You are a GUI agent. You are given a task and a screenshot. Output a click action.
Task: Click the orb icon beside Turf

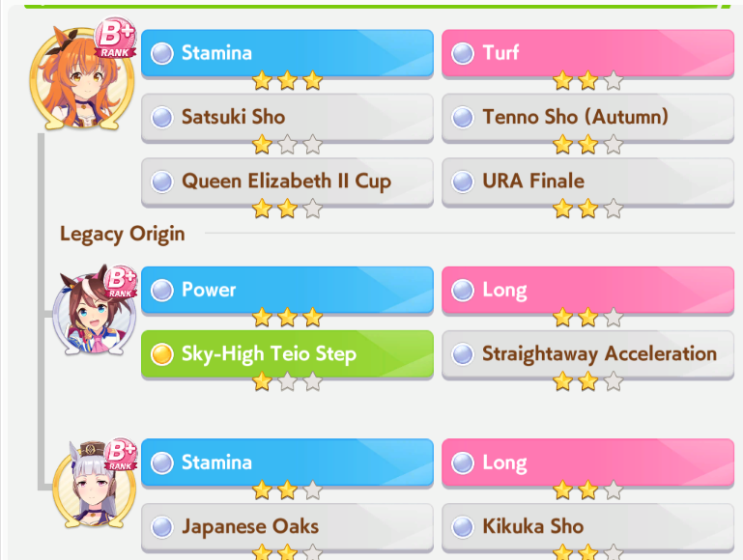[463, 53]
